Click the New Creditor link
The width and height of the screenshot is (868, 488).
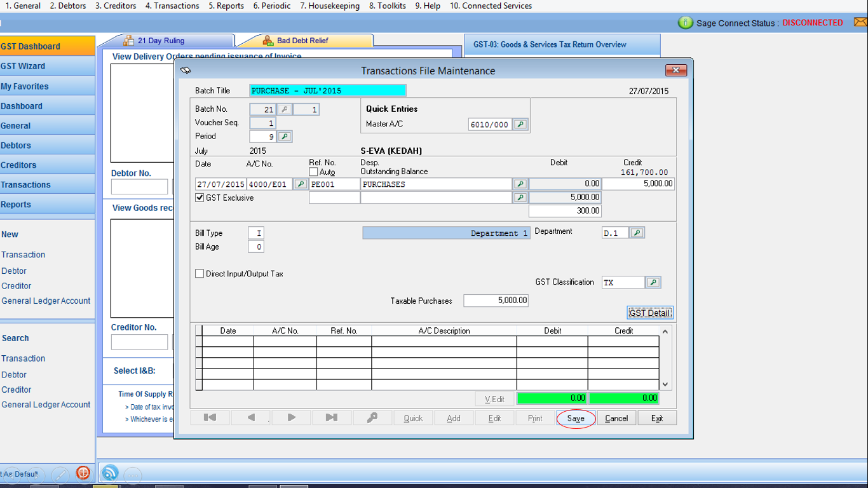[x=17, y=286]
